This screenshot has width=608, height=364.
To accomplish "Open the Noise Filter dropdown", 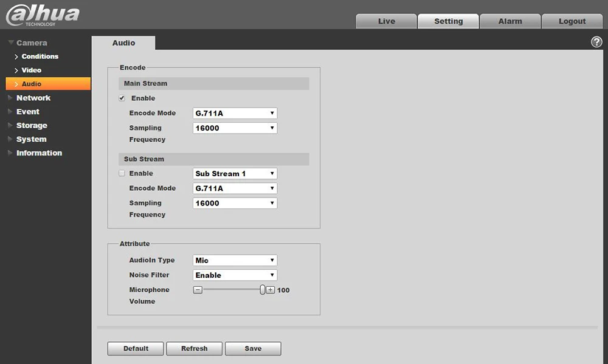I will [x=235, y=275].
